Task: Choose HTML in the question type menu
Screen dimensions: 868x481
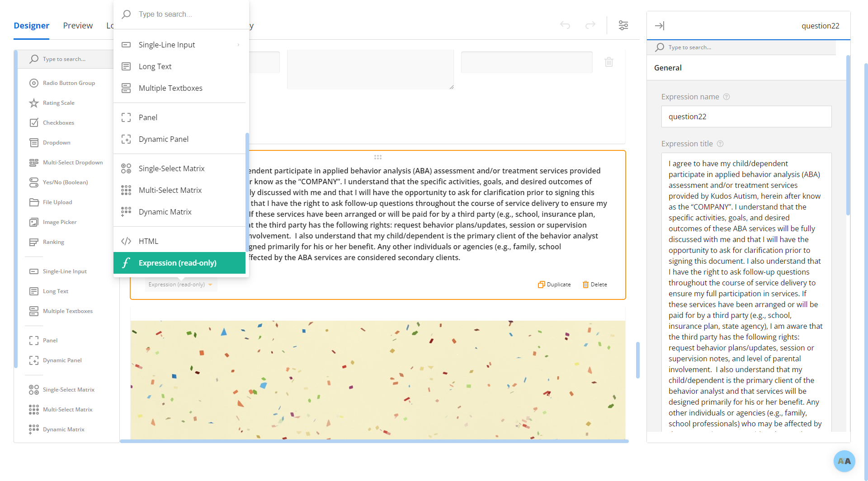Action: 148,241
